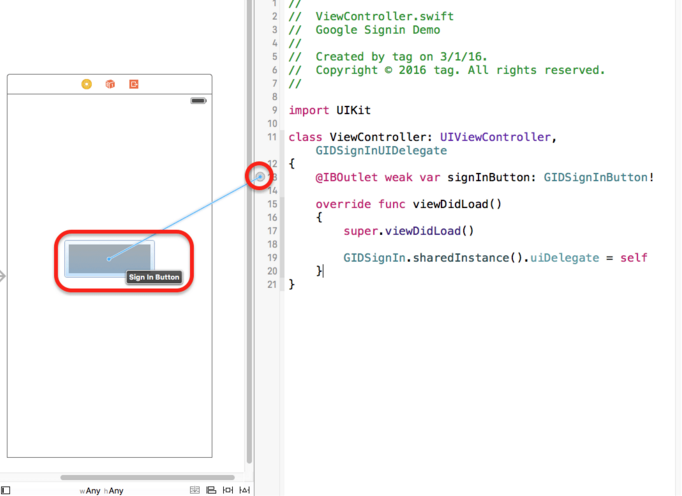Click 'class' keyword on line 11
The width and height of the screenshot is (682, 496).
305,137
